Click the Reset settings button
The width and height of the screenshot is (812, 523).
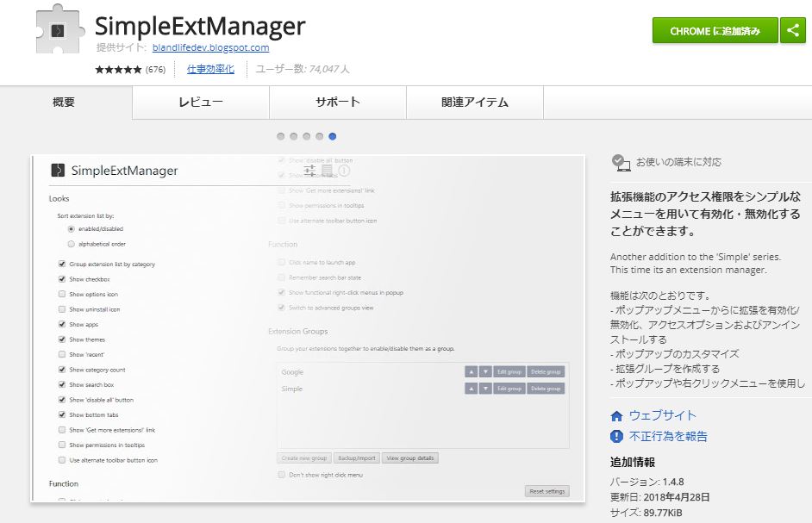tap(547, 491)
